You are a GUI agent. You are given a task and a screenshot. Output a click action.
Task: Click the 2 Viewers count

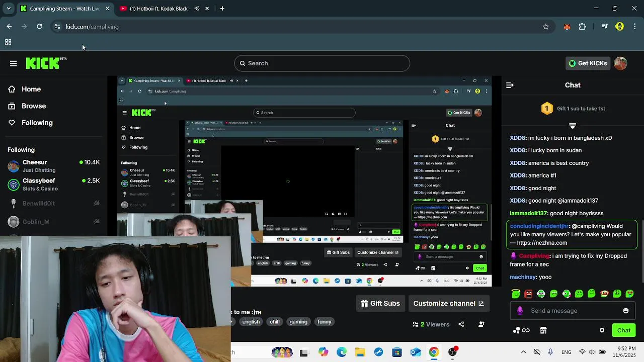[431, 324]
